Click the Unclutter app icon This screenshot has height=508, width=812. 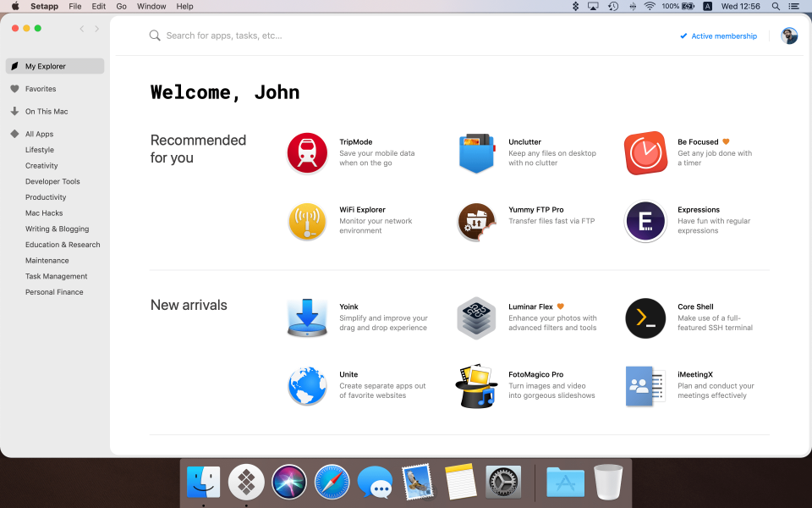(475, 152)
